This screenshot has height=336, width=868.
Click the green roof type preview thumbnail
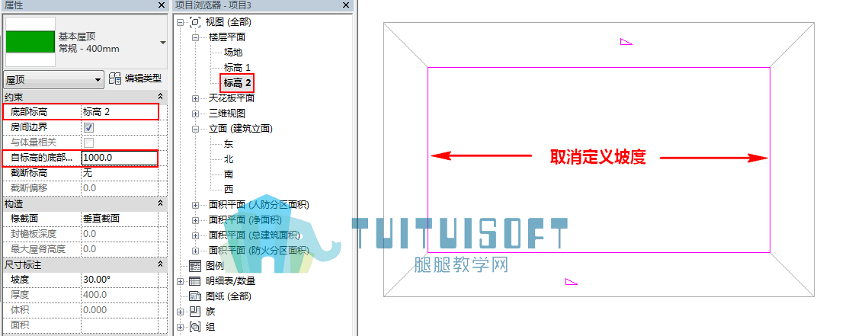tap(30, 42)
